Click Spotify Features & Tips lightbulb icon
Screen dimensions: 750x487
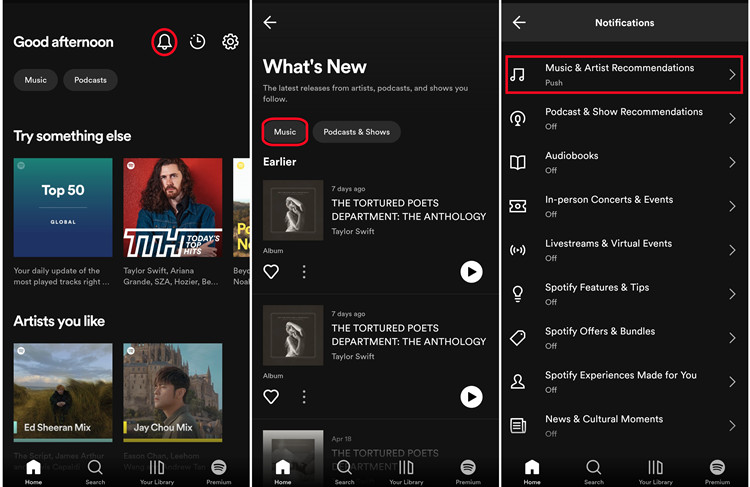(x=518, y=294)
